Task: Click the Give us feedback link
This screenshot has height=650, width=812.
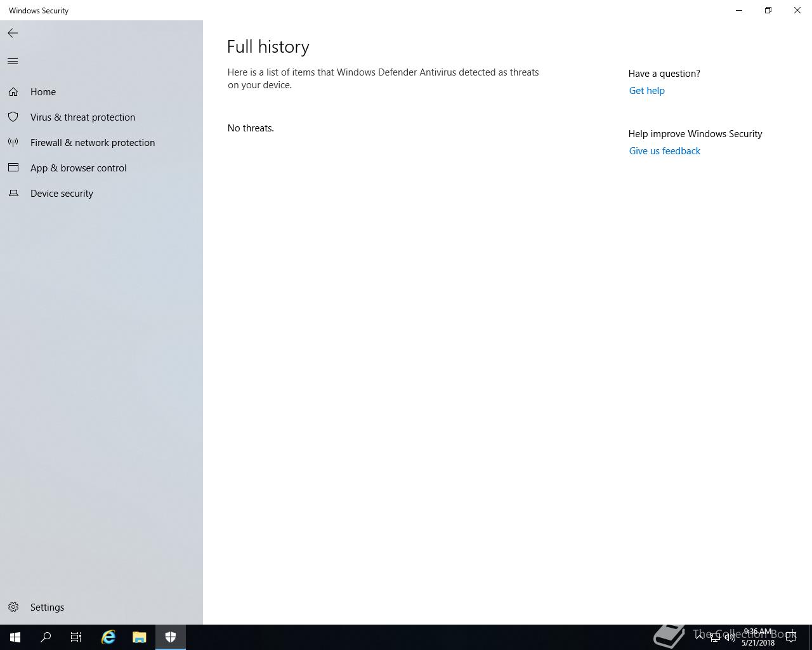Action: click(x=664, y=150)
